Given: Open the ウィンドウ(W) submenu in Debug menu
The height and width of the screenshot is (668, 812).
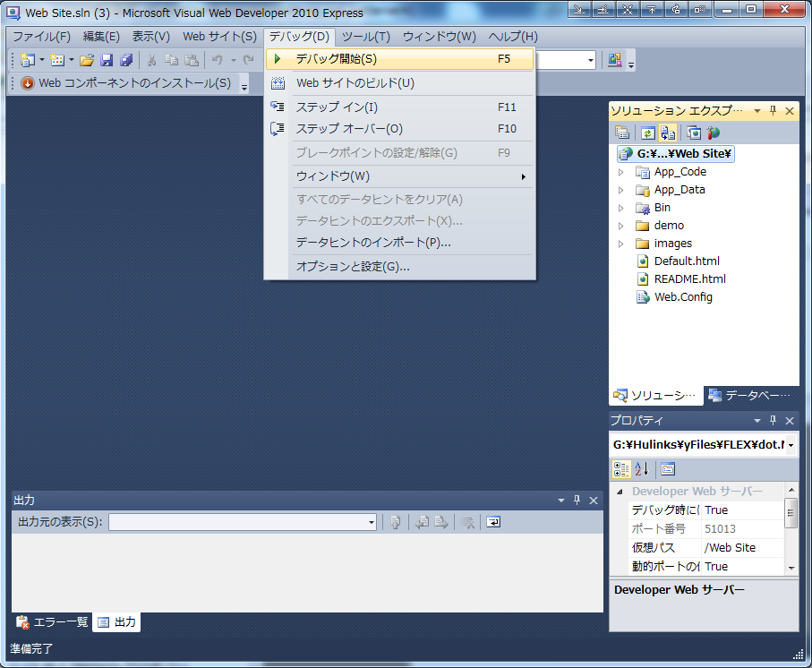Looking at the screenshot, I should [x=399, y=176].
